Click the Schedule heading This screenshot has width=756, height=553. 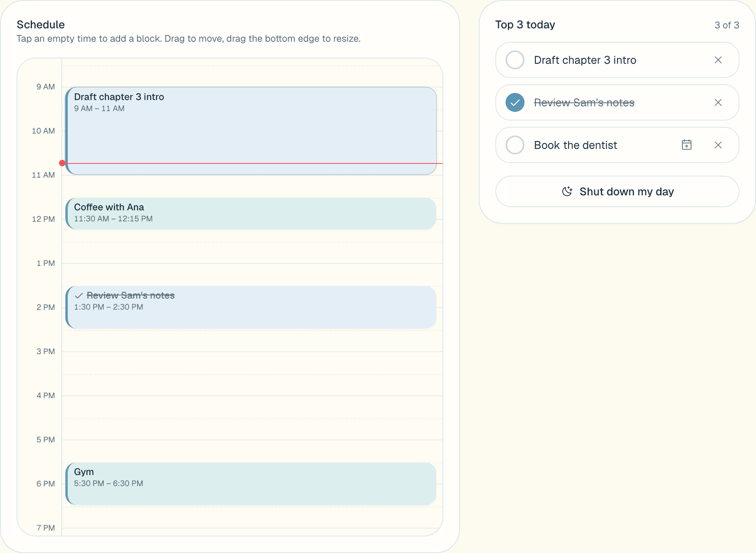pos(41,24)
